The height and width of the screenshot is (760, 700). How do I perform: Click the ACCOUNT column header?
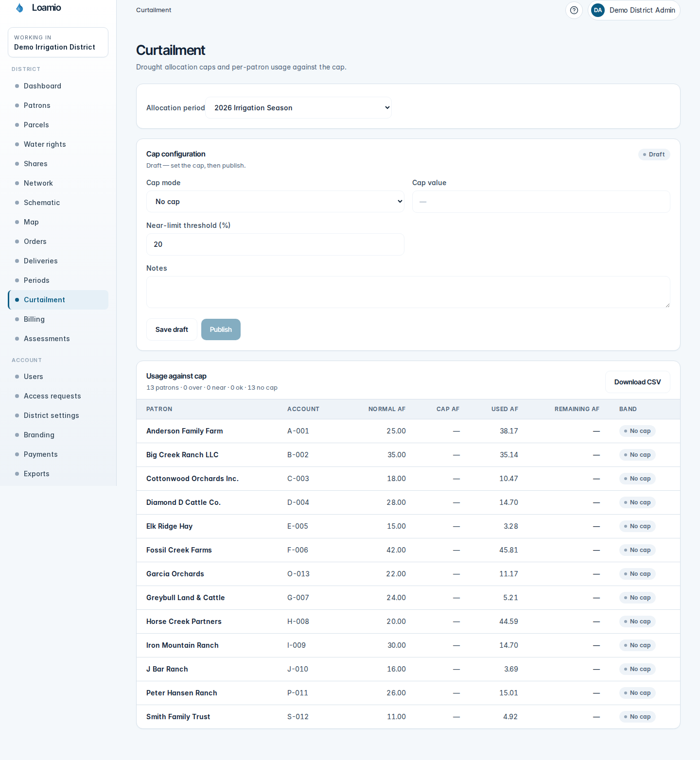click(x=303, y=409)
